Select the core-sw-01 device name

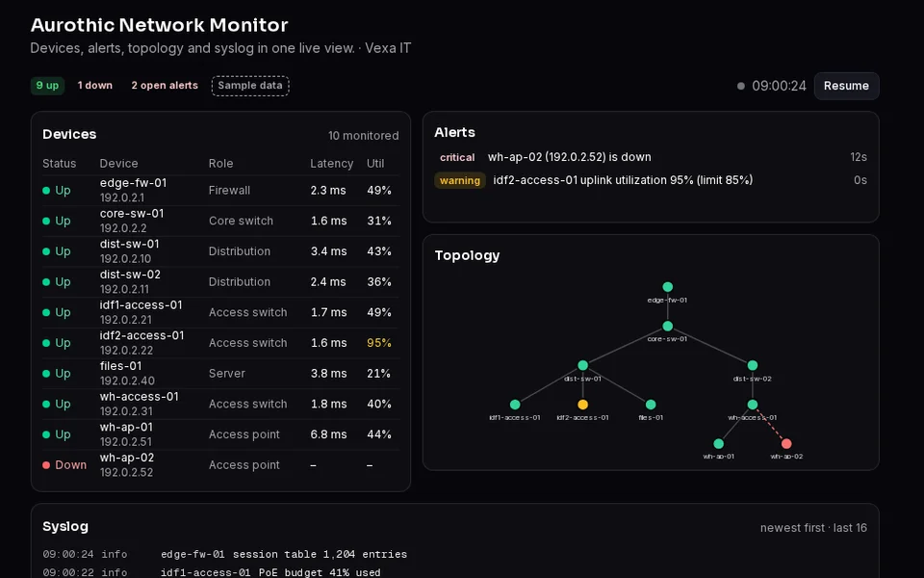[x=132, y=214]
